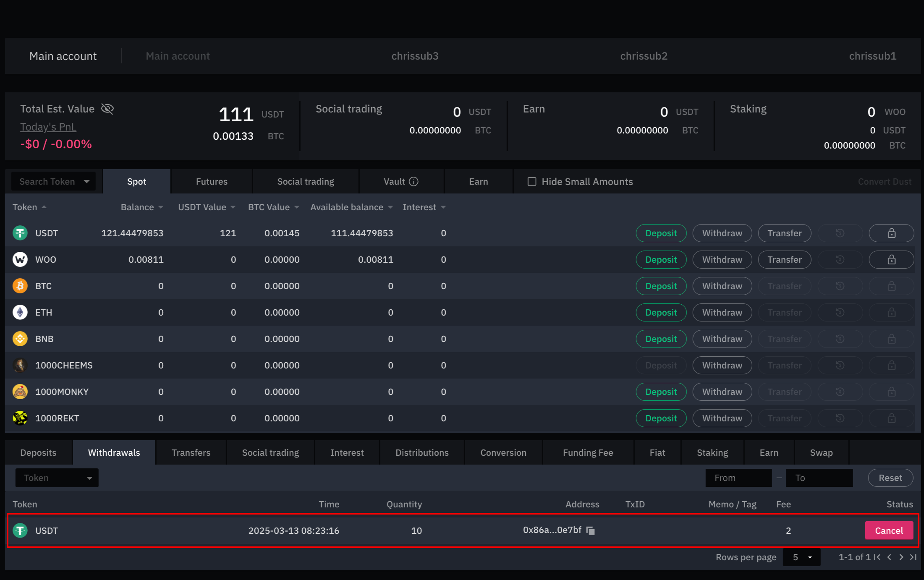The image size is (924, 580).
Task: Click the lock icon in the WOO row
Action: [x=891, y=260]
